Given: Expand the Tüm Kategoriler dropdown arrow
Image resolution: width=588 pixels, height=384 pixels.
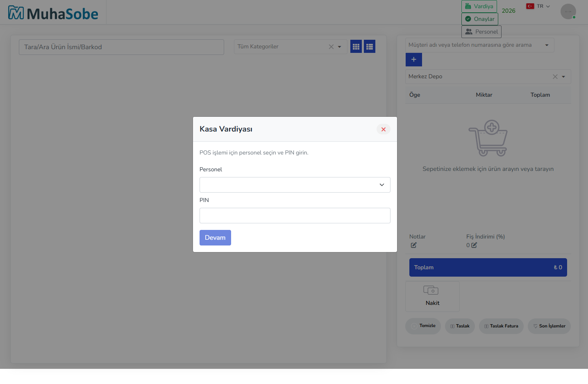Looking at the screenshot, I should click(x=339, y=47).
